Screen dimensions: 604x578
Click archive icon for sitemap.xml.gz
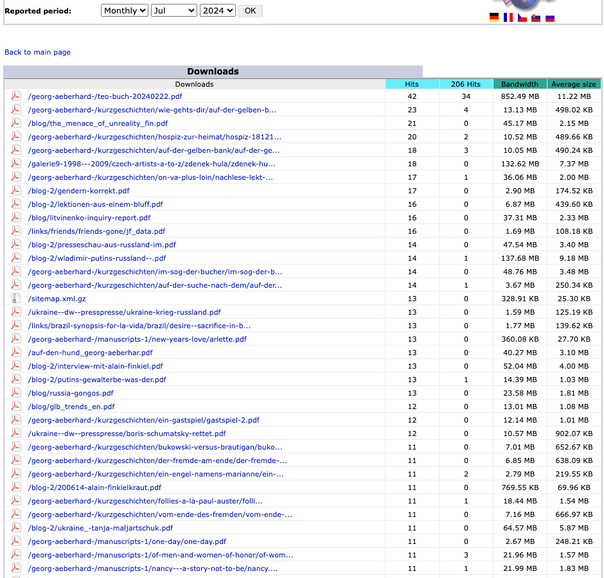[x=16, y=298]
